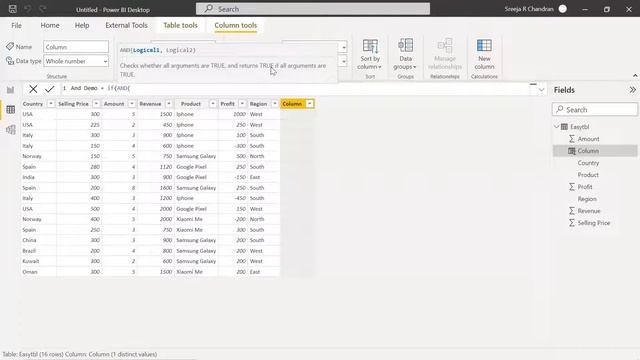This screenshot has width=640, height=360.
Task: Click the status bar table info text
Action: point(80,354)
